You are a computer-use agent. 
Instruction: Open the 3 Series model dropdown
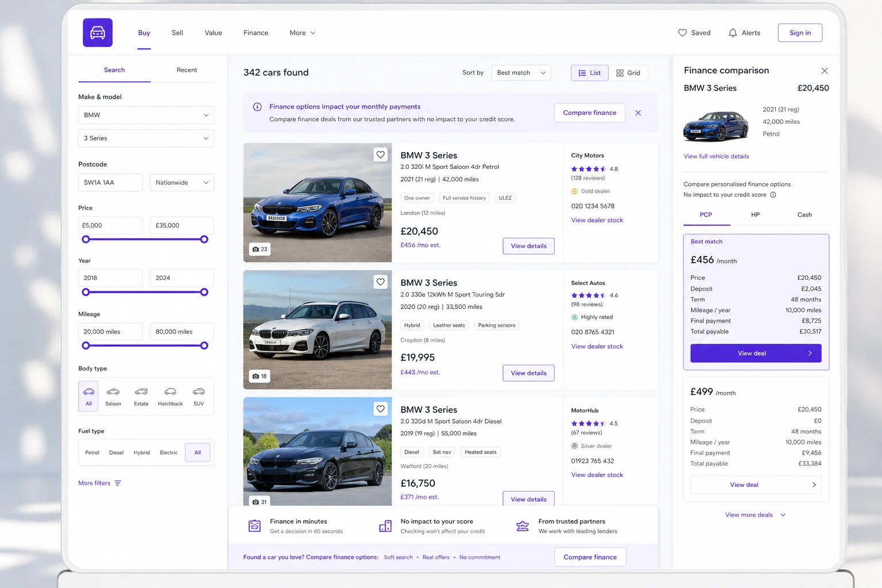point(146,138)
